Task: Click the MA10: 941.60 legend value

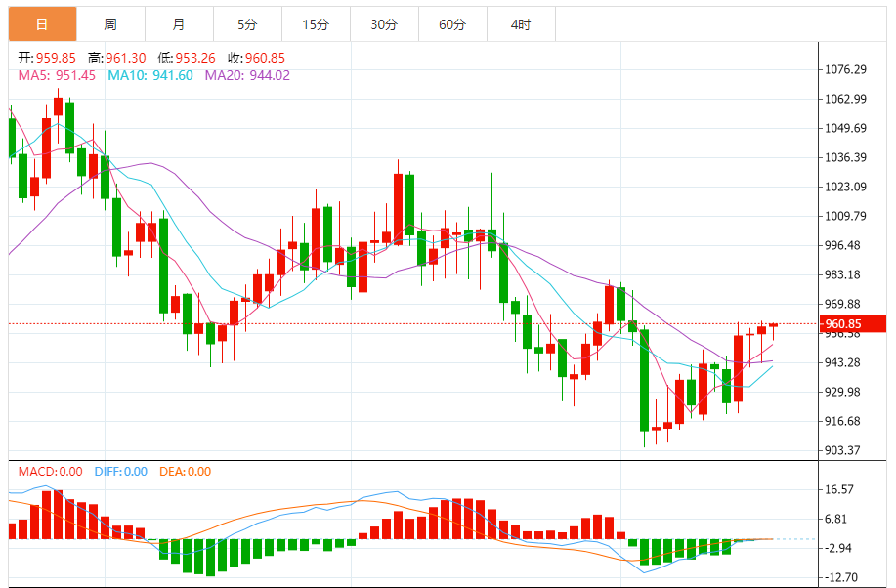Action: pyautogui.click(x=150, y=75)
